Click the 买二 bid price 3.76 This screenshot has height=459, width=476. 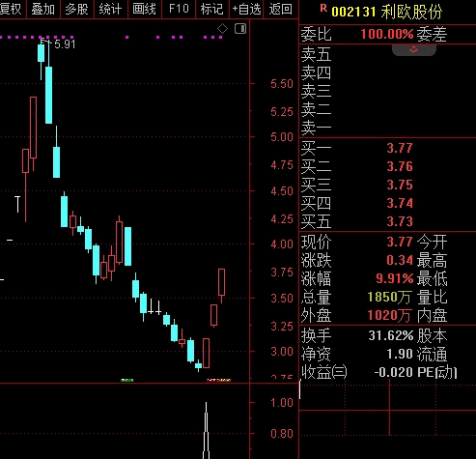click(400, 166)
